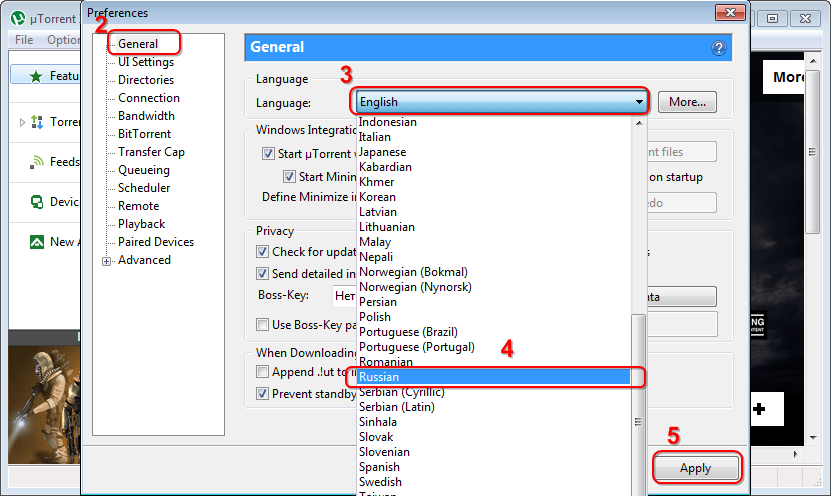
Task: Open the File menu in uTorrent
Action: point(24,40)
